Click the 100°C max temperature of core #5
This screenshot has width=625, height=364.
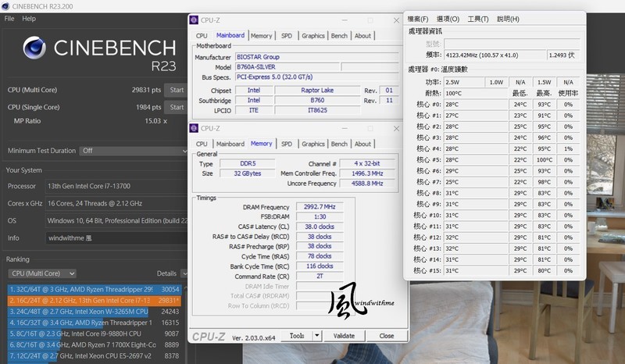[x=544, y=160]
